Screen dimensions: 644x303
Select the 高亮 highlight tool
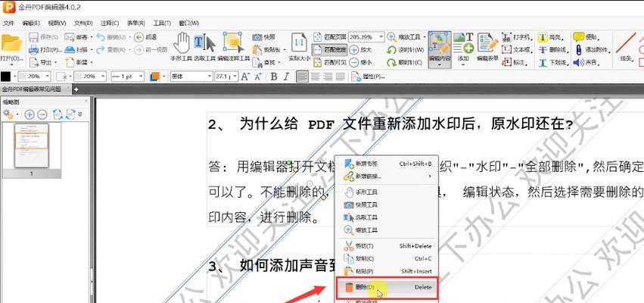(552, 37)
